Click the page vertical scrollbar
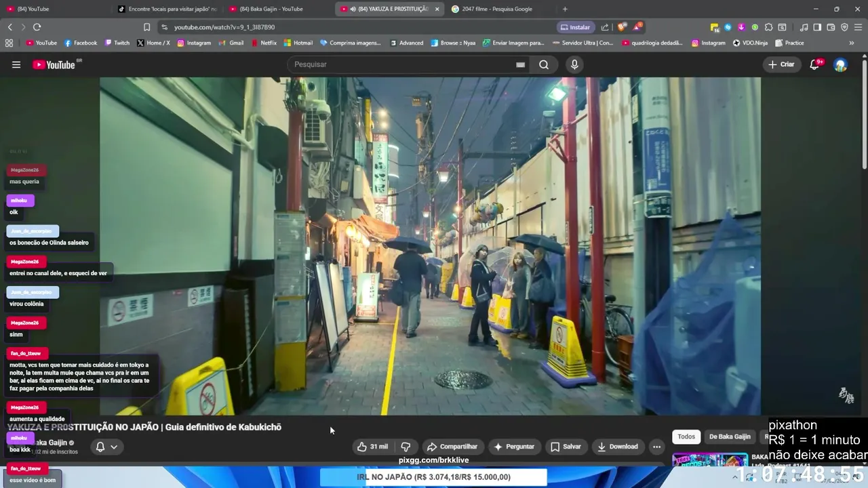868x488 pixels. click(x=865, y=115)
